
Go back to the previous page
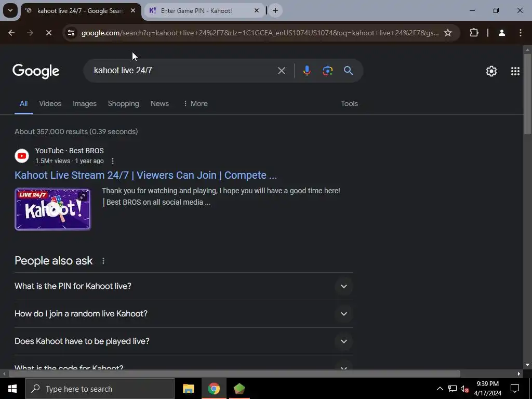coord(11,33)
